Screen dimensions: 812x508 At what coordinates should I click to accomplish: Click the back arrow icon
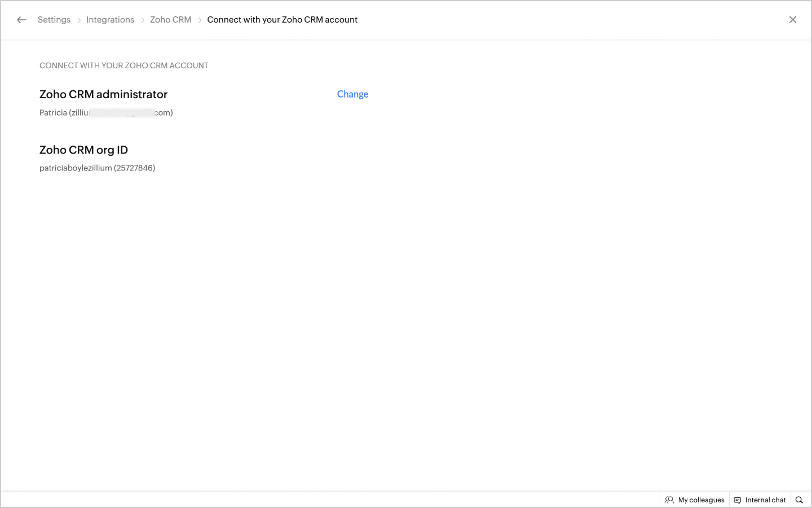tap(21, 20)
